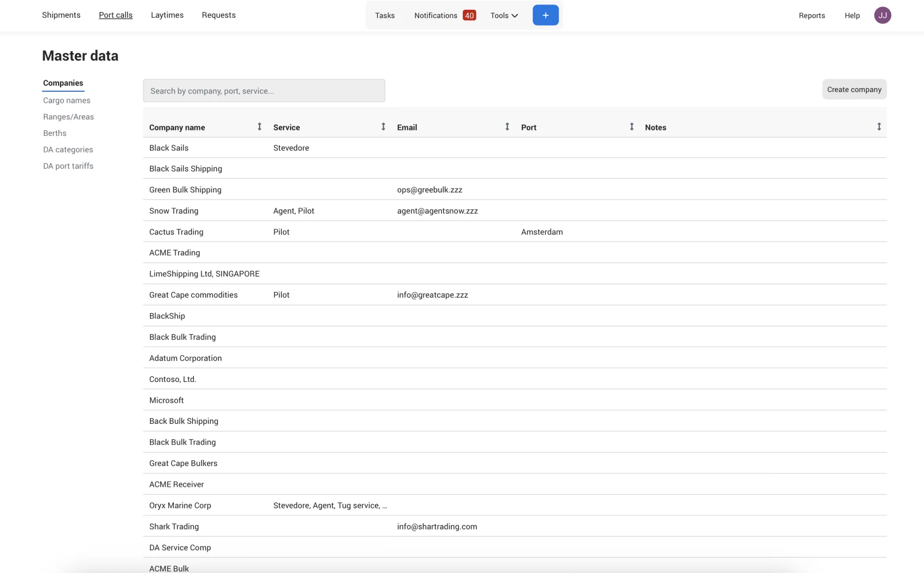Sort table using Notes column arrows
The height and width of the screenshot is (573, 924).
click(879, 127)
